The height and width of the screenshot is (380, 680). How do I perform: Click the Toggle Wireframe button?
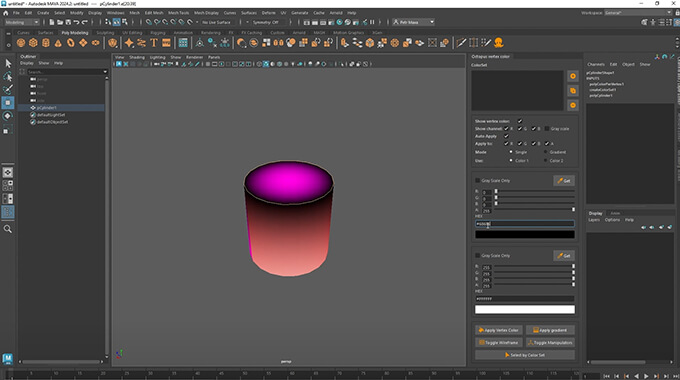(499, 342)
